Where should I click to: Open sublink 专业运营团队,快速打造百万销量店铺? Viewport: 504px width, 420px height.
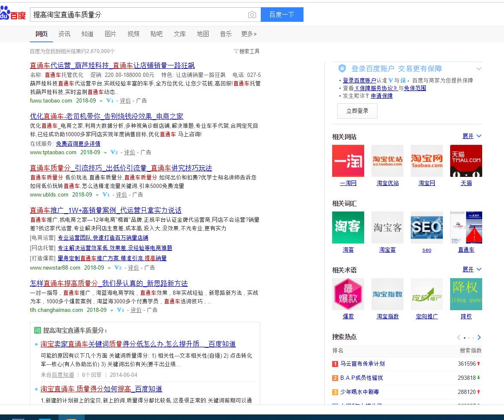coord(103,238)
